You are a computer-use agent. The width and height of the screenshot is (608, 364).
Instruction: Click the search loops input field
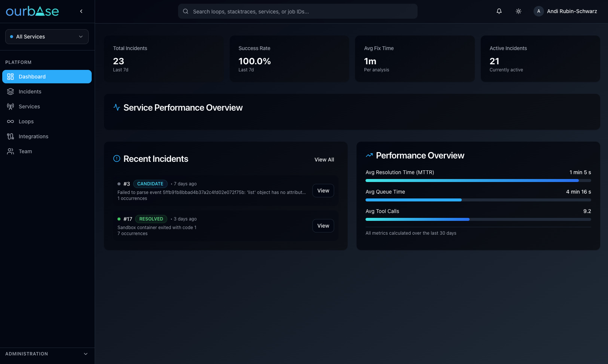pyautogui.click(x=297, y=11)
